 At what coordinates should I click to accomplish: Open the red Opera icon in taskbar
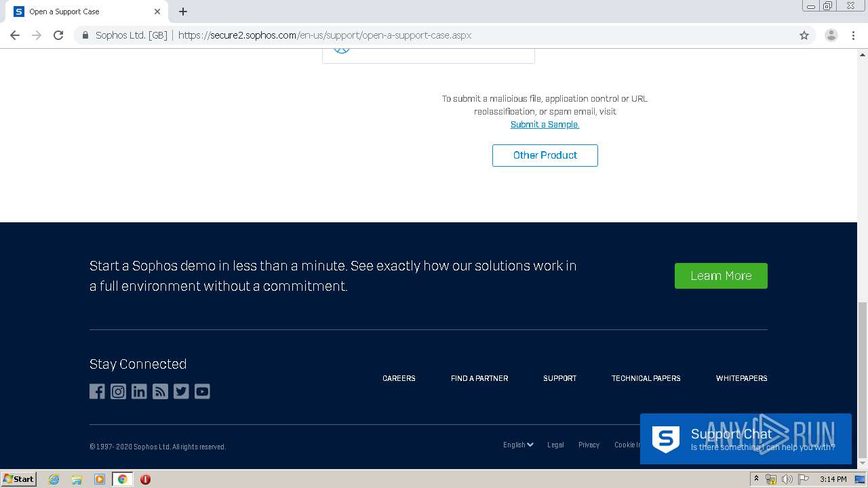pyautogui.click(x=145, y=479)
